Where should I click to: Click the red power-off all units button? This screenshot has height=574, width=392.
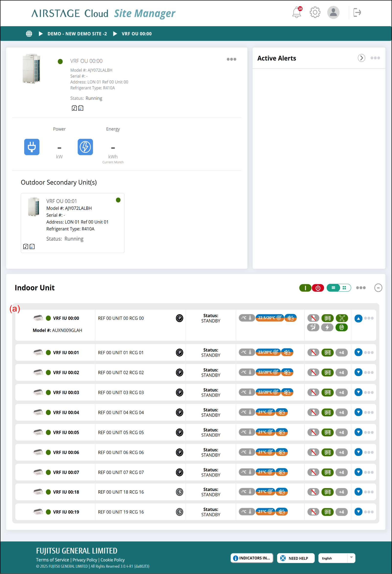[318, 288]
